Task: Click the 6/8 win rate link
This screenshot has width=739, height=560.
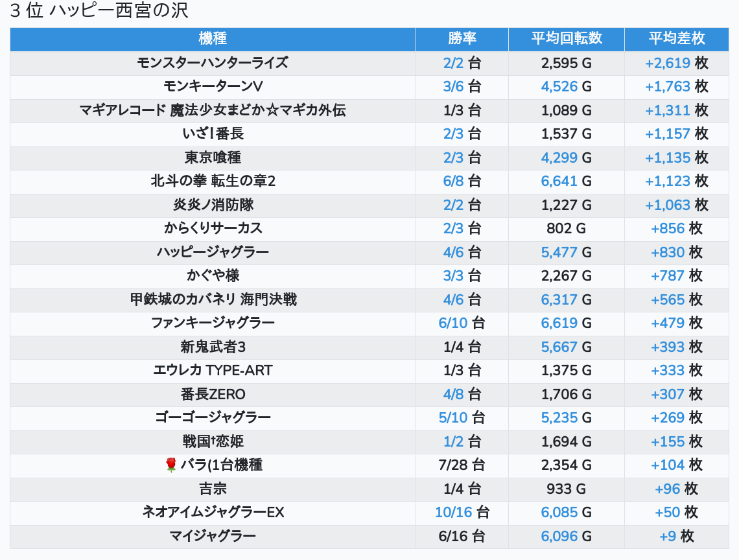Action: (453, 181)
